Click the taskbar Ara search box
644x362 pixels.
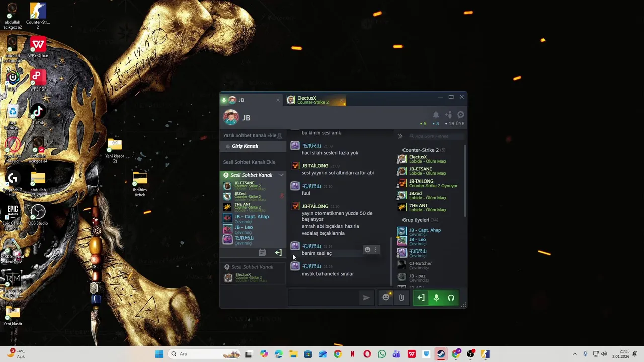(x=205, y=354)
